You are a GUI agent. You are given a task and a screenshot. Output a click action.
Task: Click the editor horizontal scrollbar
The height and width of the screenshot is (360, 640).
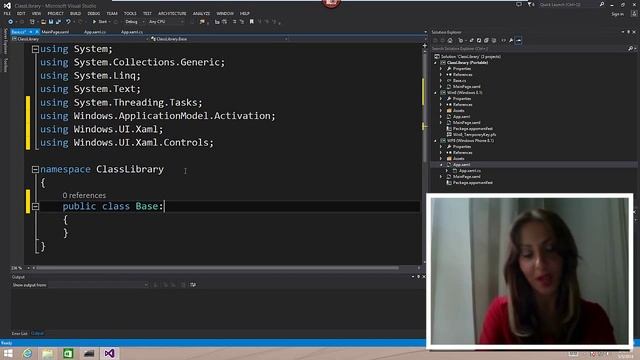217,268
